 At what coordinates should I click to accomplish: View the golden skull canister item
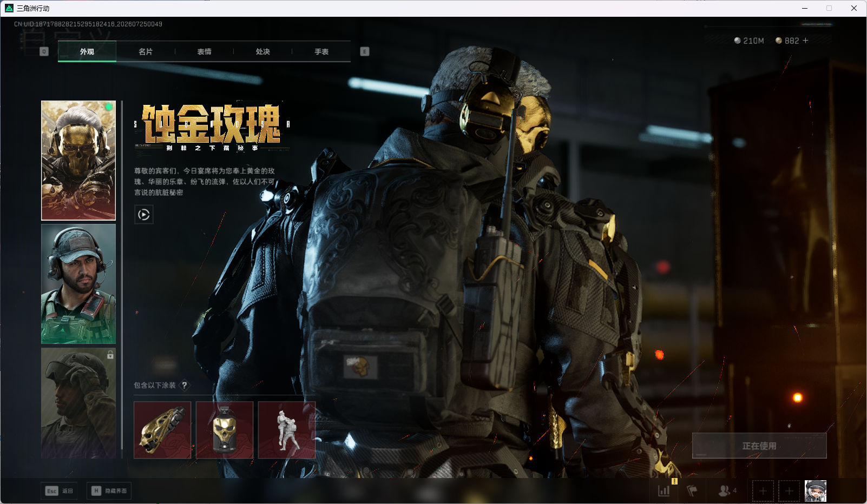(x=225, y=430)
